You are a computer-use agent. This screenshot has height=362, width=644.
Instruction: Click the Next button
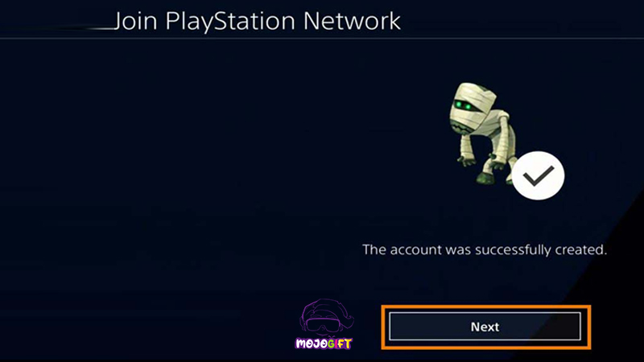pyautogui.click(x=485, y=327)
